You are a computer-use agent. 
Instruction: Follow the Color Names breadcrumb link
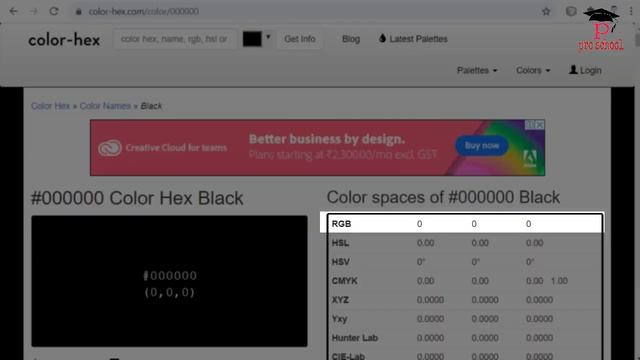click(105, 106)
